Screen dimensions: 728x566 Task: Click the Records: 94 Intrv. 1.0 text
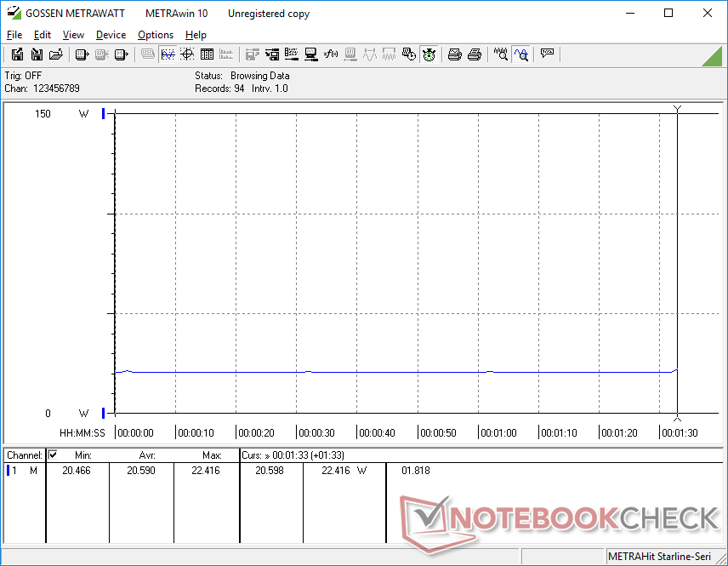pos(241,89)
